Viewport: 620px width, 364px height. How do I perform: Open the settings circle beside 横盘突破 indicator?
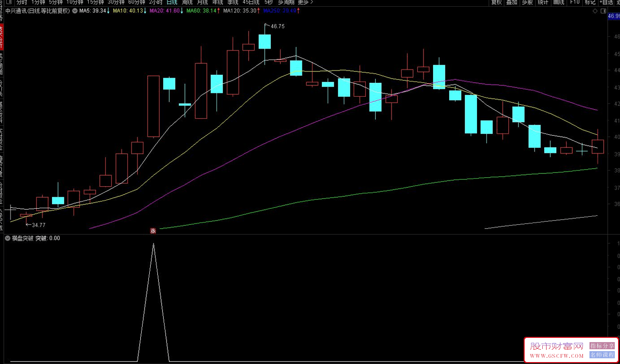point(8,238)
